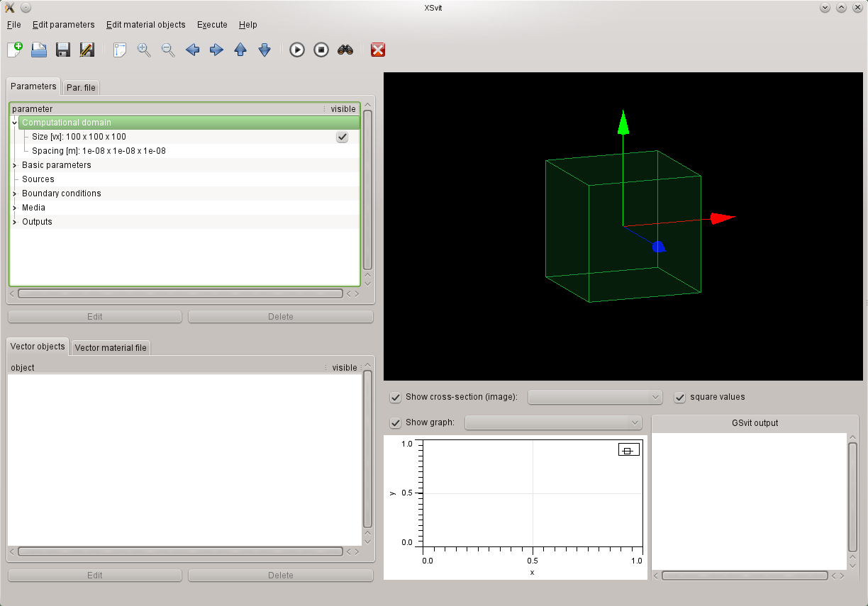
Task: Switch to Vector material file tab
Action: (111, 348)
